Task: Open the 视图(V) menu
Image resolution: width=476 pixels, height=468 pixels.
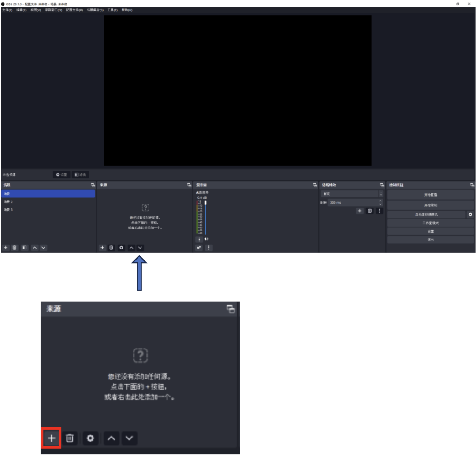Action: pos(36,10)
